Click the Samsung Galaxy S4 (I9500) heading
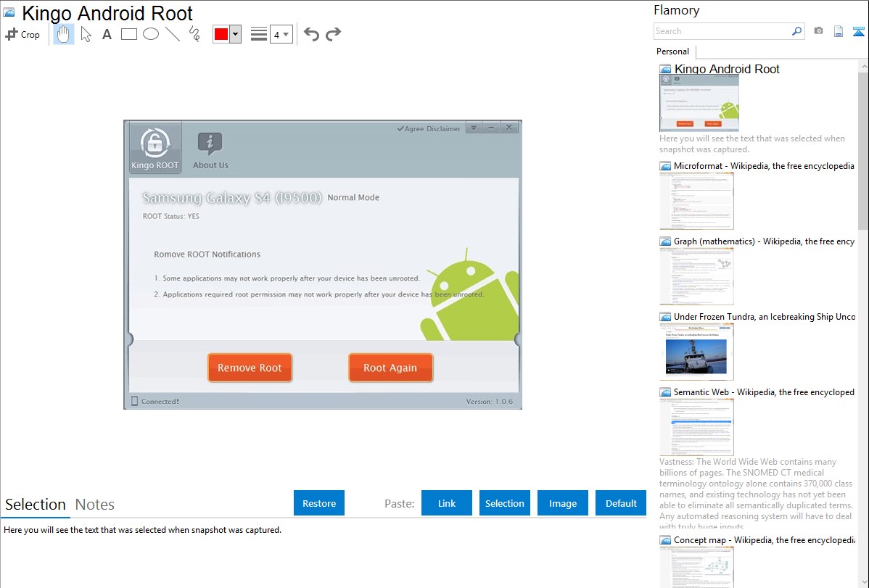This screenshot has height=588, width=869. tap(232, 198)
